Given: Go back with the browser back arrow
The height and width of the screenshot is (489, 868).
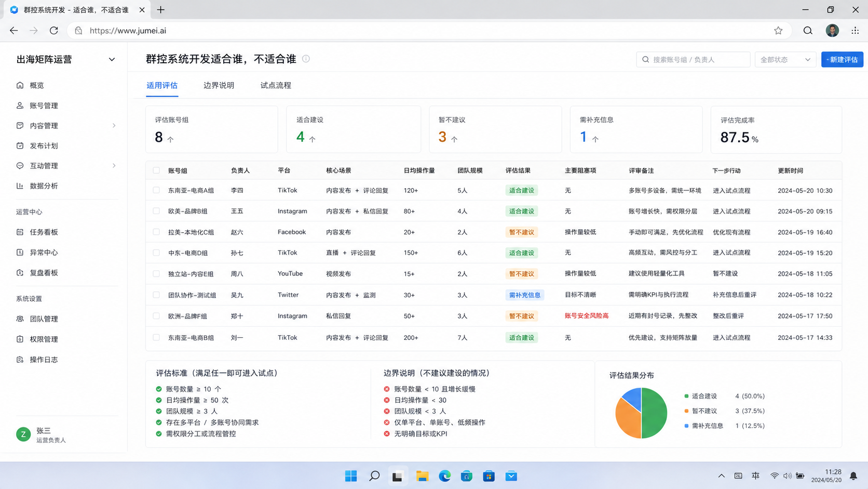Looking at the screenshot, I should pyautogui.click(x=13, y=31).
